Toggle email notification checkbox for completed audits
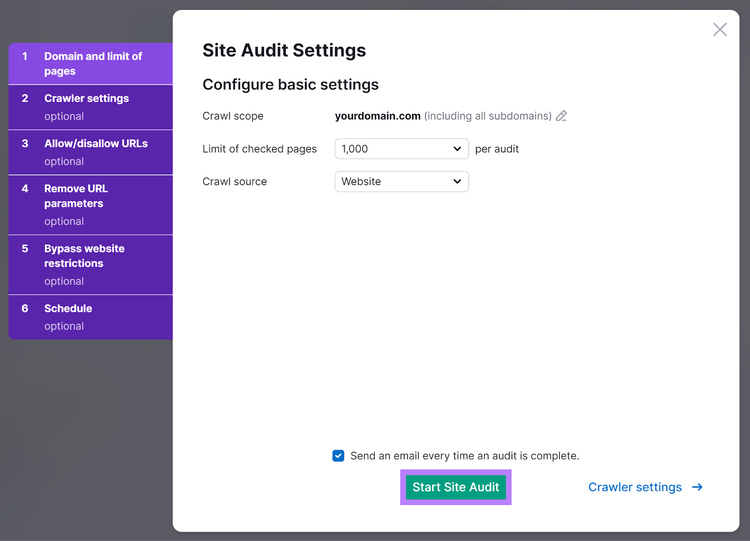This screenshot has height=541, width=750. 338,456
